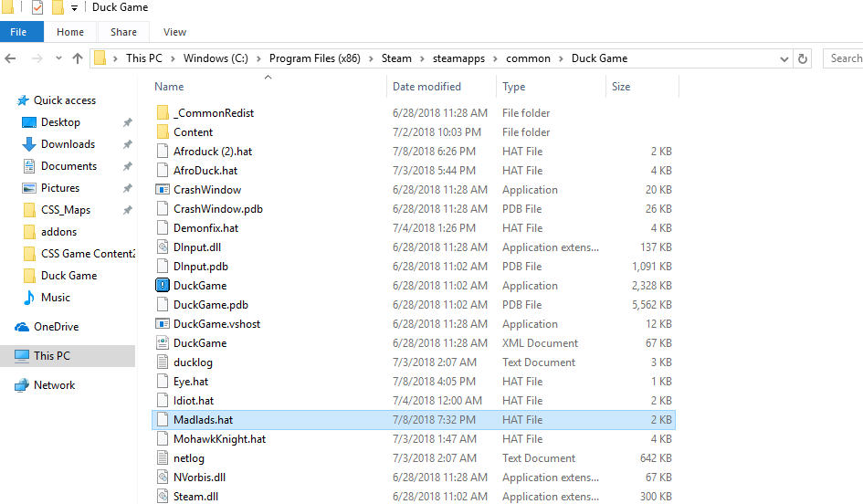The image size is (863, 504).
Task: Select the _CommonRedist folder icon
Action: click(163, 113)
